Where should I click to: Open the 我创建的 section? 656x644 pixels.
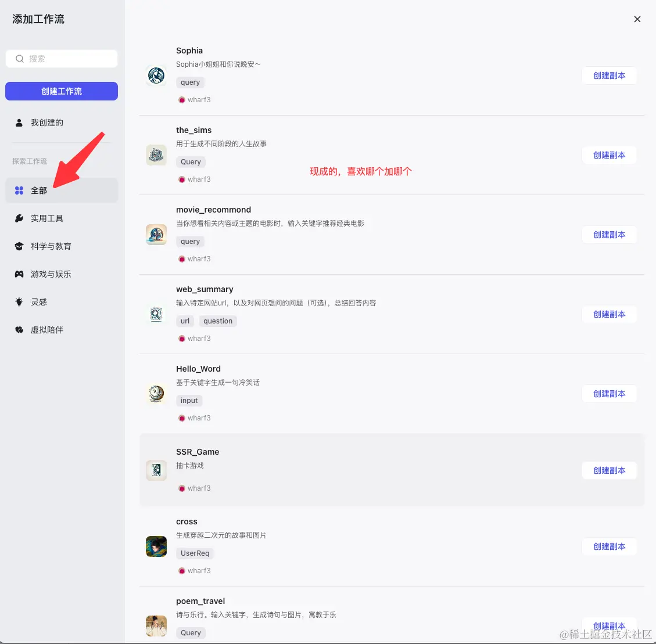tap(62, 123)
